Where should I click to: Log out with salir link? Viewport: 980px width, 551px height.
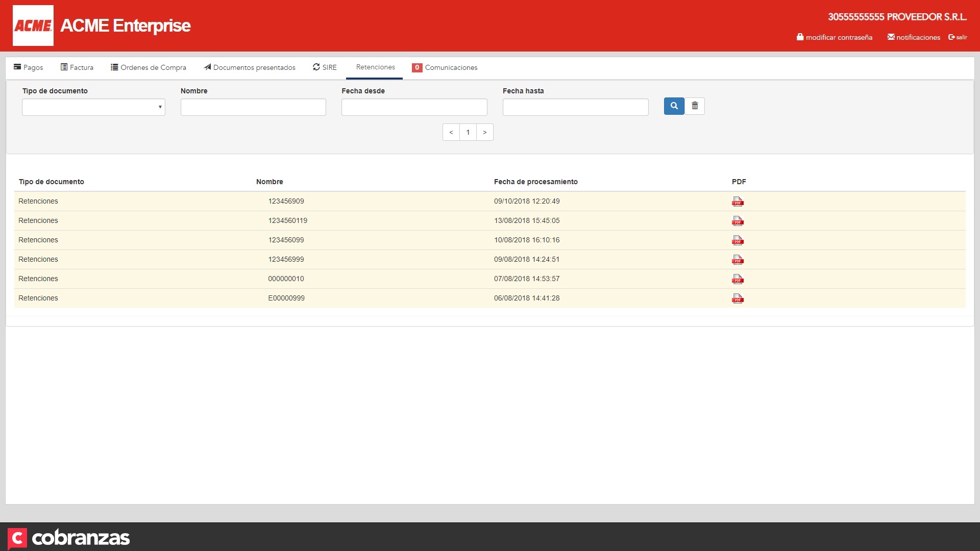[x=958, y=37]
